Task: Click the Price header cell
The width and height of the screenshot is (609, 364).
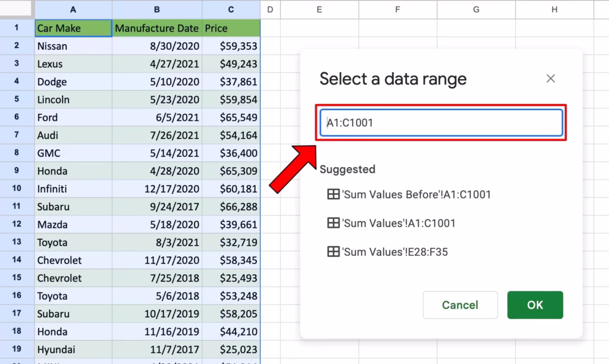Action: click(x=231, y=28)
